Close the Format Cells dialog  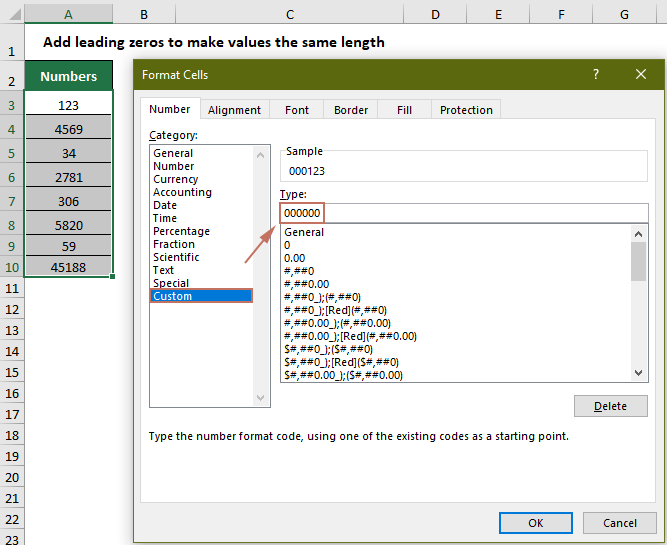pos(641,74)
